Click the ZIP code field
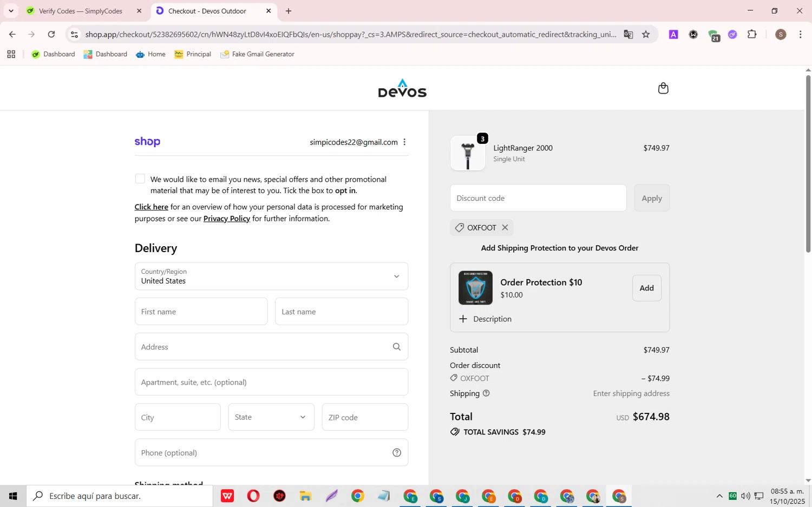Image resolution: width=812 pixels, height=507 pixels. (x=365, y=417)
